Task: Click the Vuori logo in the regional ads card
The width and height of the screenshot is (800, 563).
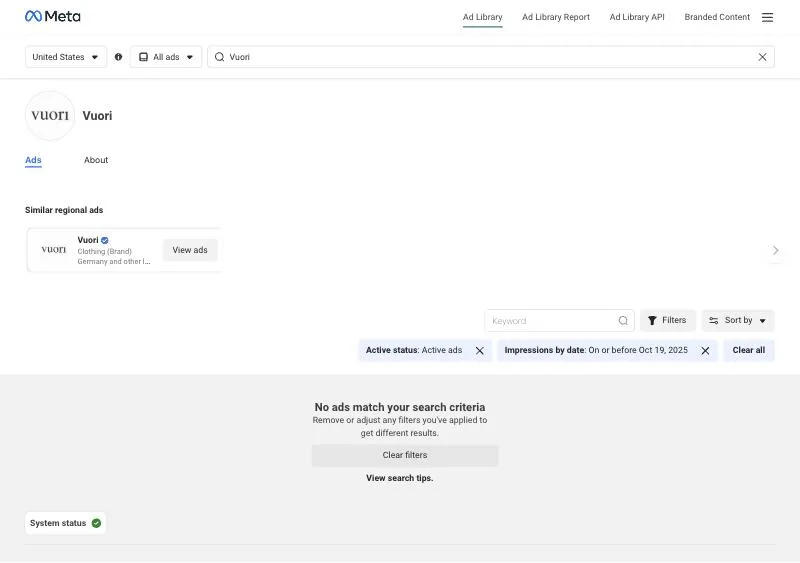Action: (54, 250)
